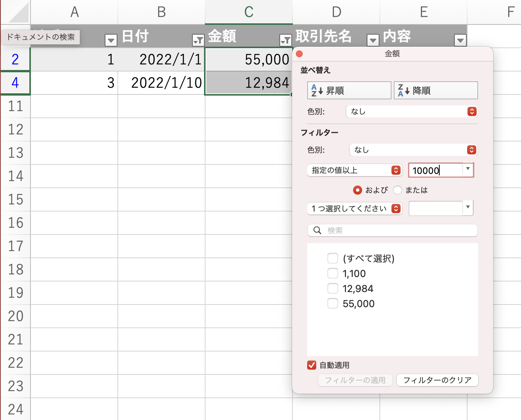Select column C header
Image resolution: width=521 pixels, height=420 pixels.
248,12
